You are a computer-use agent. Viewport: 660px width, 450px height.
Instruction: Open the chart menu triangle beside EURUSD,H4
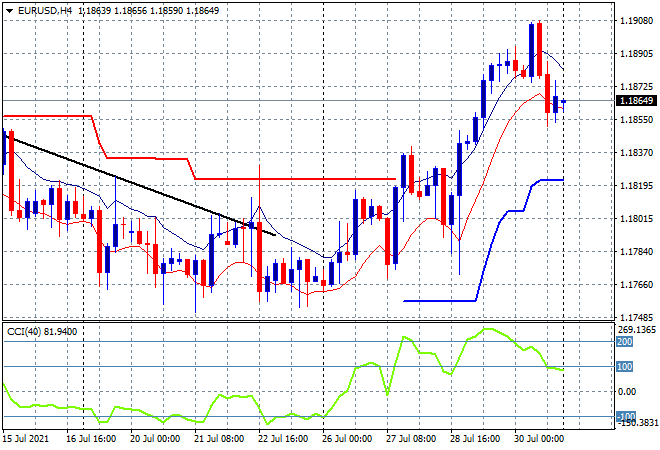tap(9, 11)
